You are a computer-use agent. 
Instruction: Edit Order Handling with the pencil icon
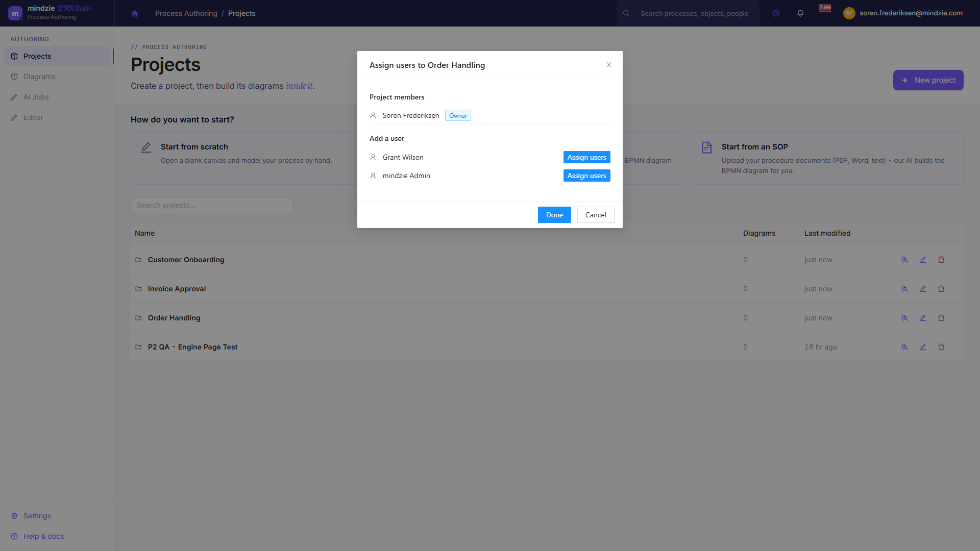923,318
